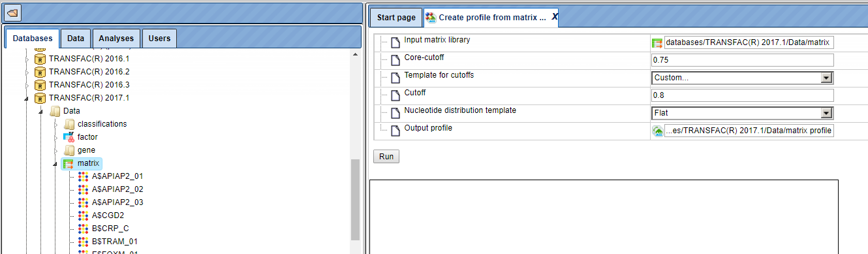
Task: Click the Output profile path field
Action: [x=749, y=131]
